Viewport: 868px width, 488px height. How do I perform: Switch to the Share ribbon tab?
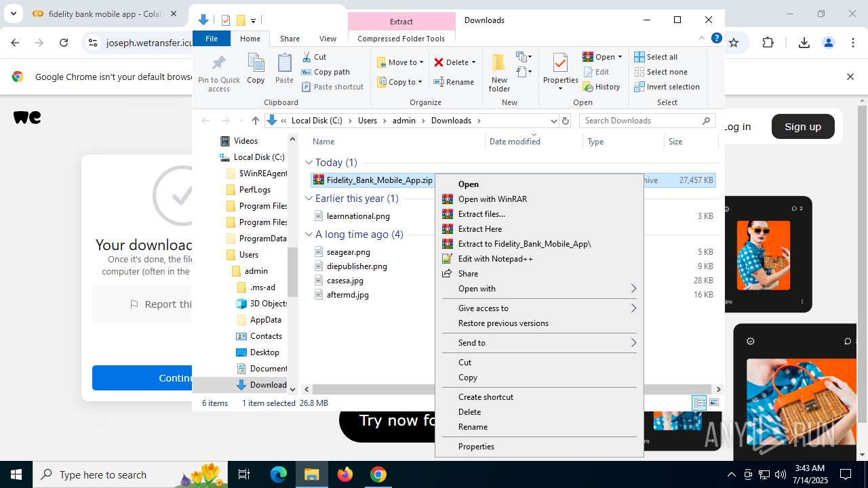[x=290, y=39]
